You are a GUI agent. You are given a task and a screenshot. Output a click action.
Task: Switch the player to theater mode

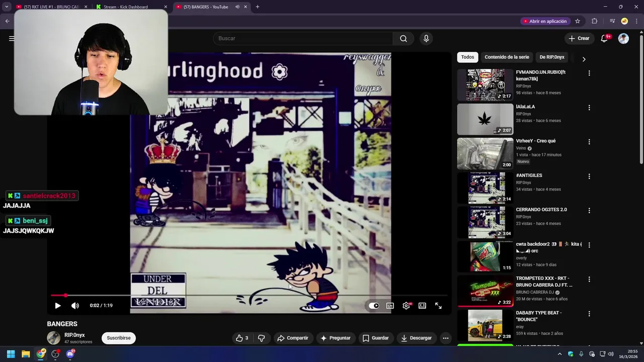point(422,305)
